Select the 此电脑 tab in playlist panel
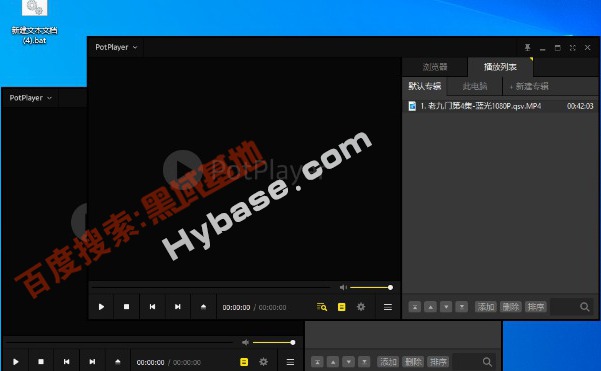 [x=475, y=86]
